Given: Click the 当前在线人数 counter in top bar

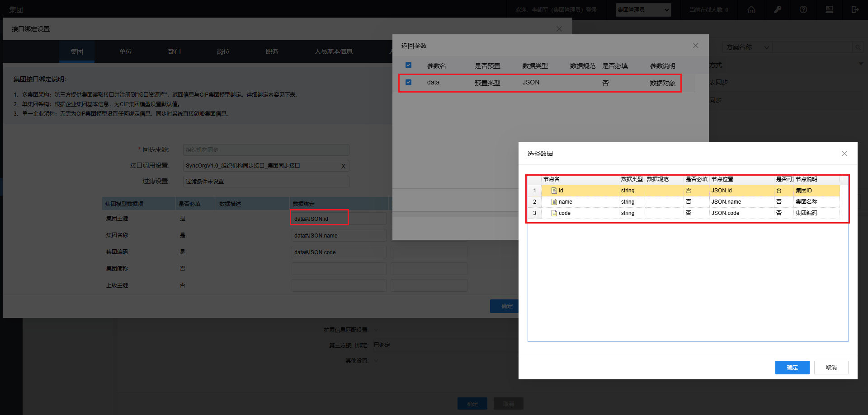Looking at the screenshot, I should (709, 10).
